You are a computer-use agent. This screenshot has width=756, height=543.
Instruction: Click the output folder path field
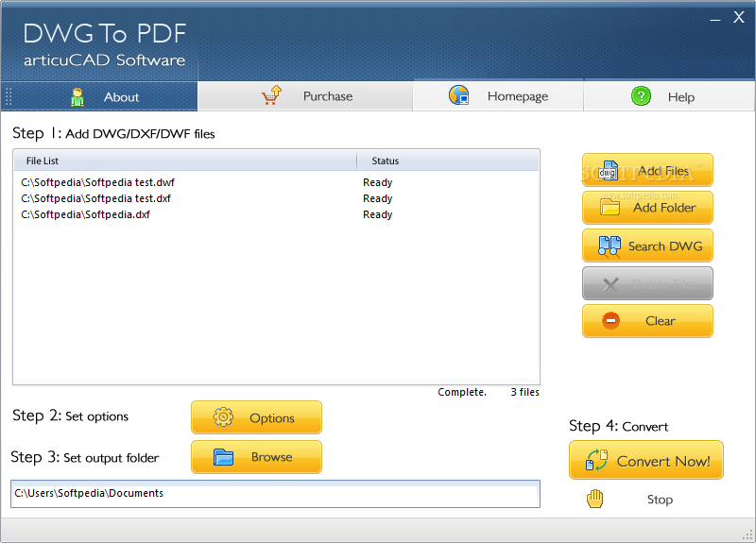[275, 494]
